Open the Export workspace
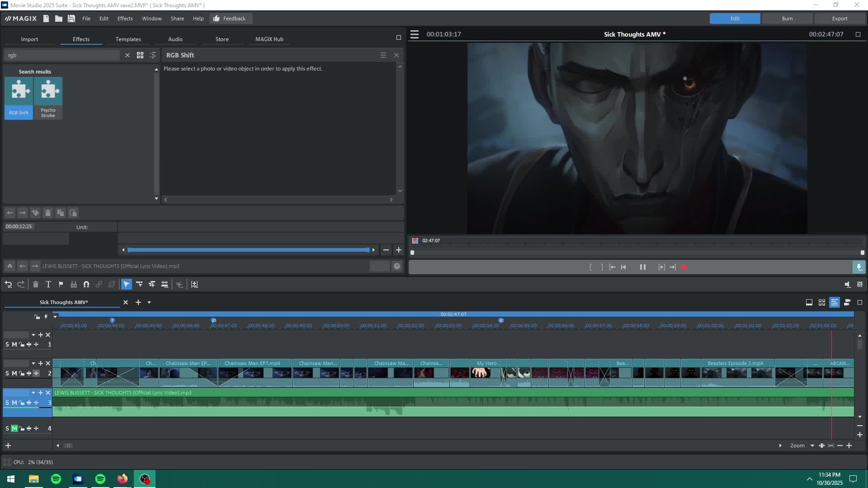 coord(840,19)
